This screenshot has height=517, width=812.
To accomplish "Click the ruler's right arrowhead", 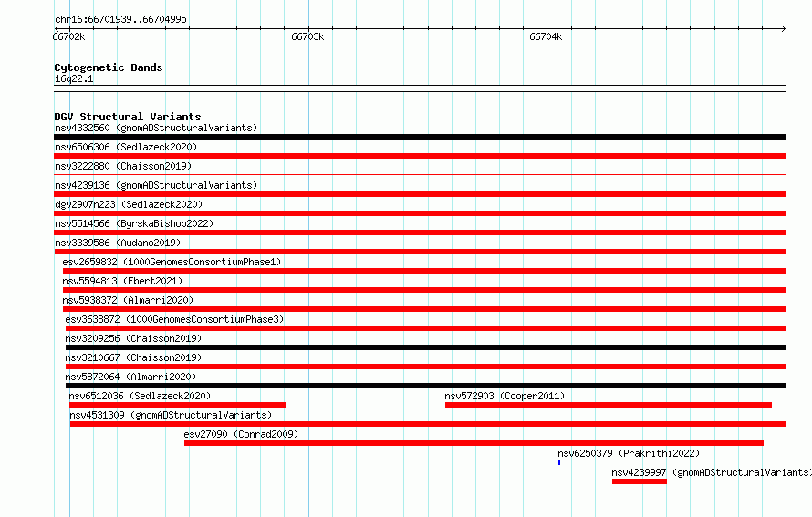I will [x=784, y=29].
